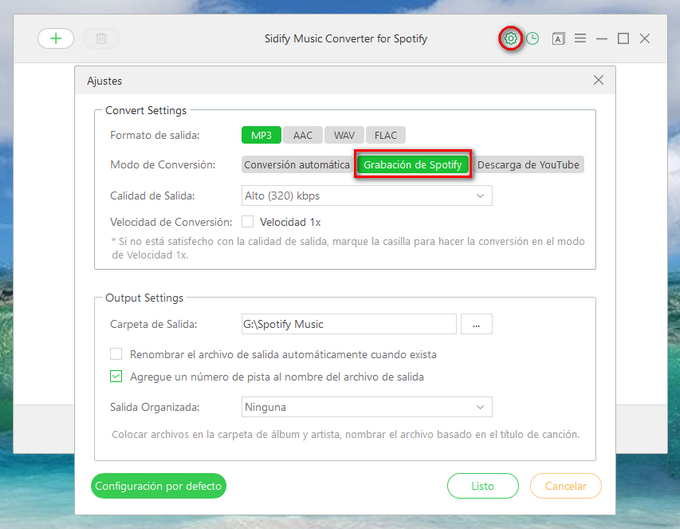Click the Carpeta de Salida label
The height and width of the screenshot is (529, 680).
(154, 324)
